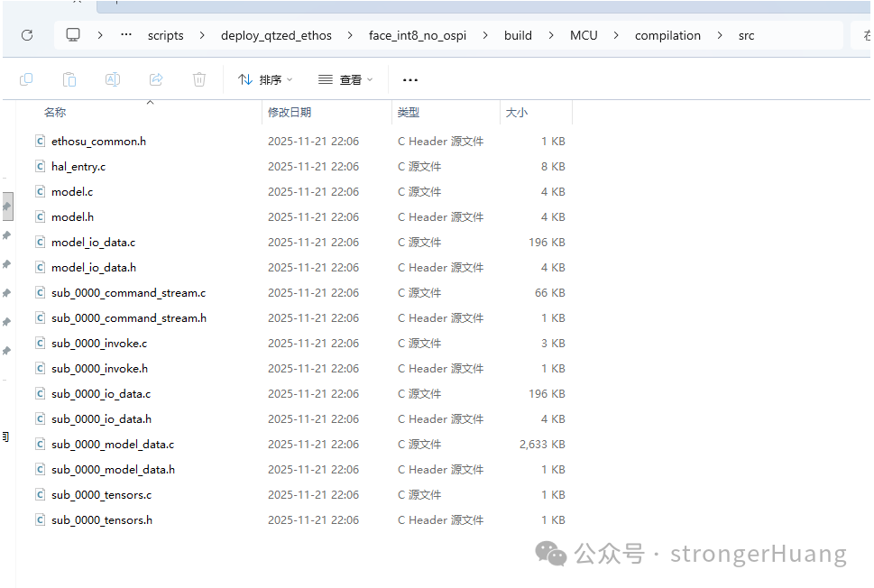This screenshot has height=588, width=874.
Task: Copy the selected file
Action: (x=26, y=79)
